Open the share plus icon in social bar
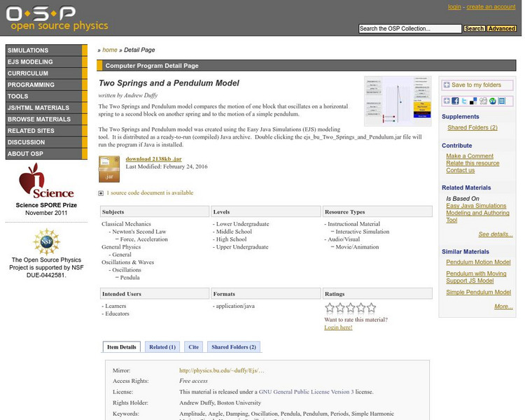525x420 pixels. pos(447,101)
